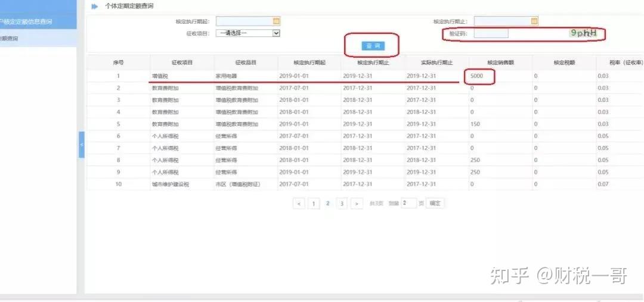Image resolution: width=644 pixels, height=302 pixels.
Task: Go to previous page with < button
Action: click(299, 204)
